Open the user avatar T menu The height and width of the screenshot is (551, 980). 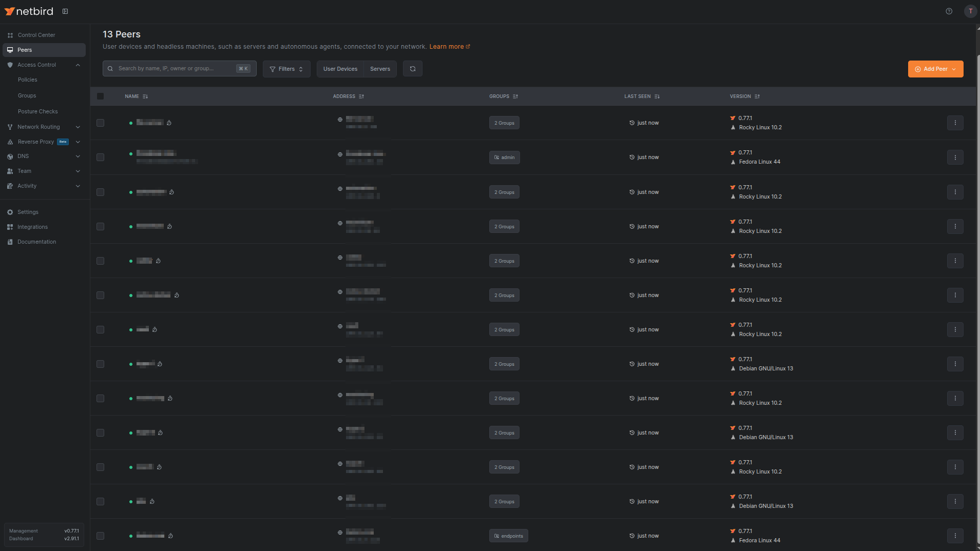point(970,11)
